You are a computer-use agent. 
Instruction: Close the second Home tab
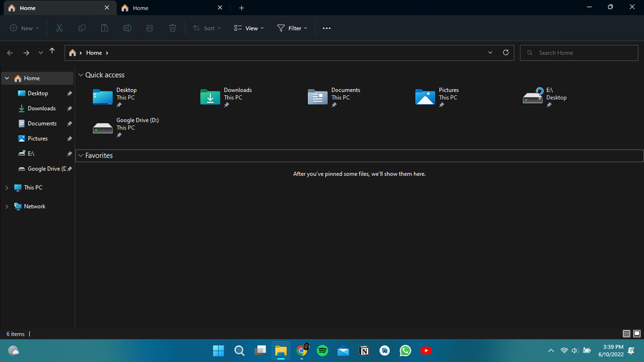click(x=220, y=8)
